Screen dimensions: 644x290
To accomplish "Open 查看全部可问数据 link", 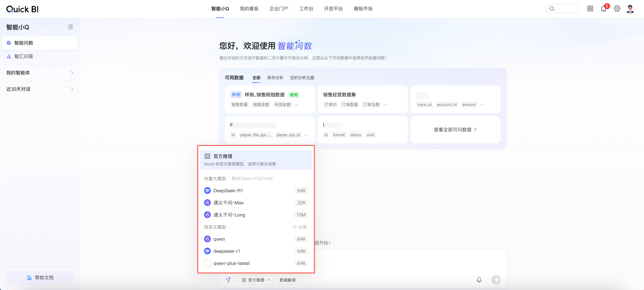I will coord(455,130).
